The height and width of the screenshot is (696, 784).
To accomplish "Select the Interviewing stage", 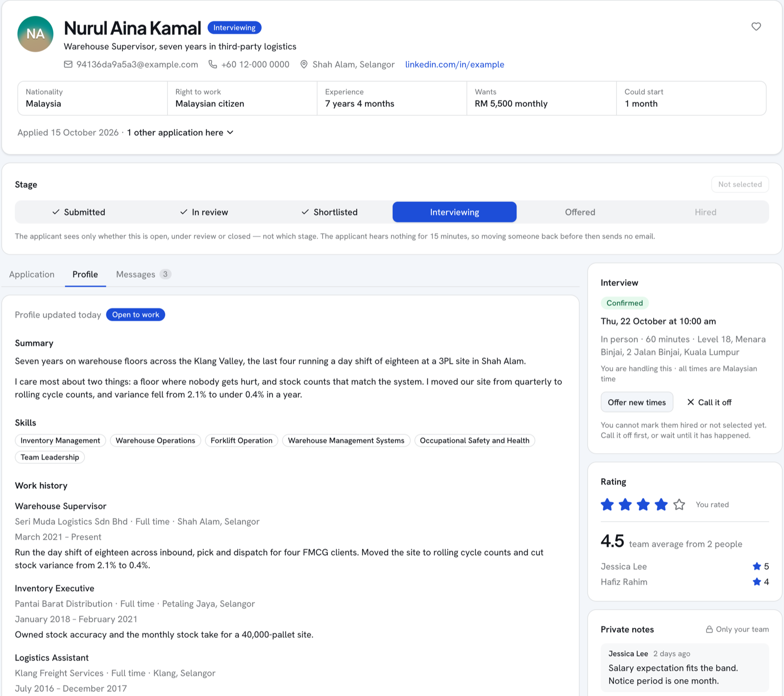I will coord(454,212).
